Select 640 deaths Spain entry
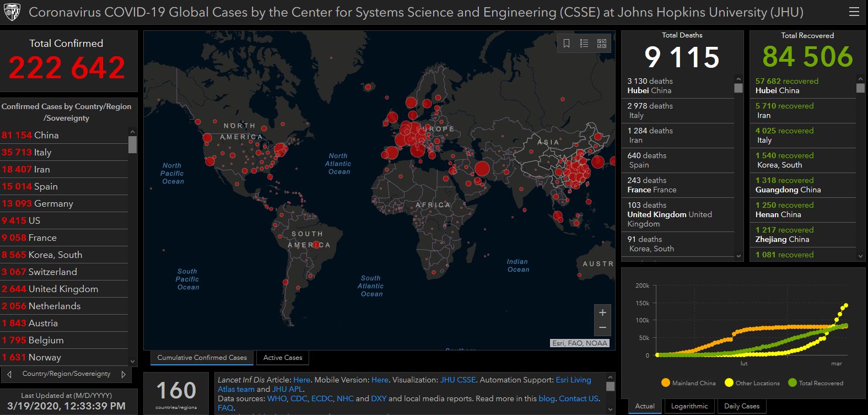Image resolution: width=868 pixels, height=415 pixels. coord(678,160)
